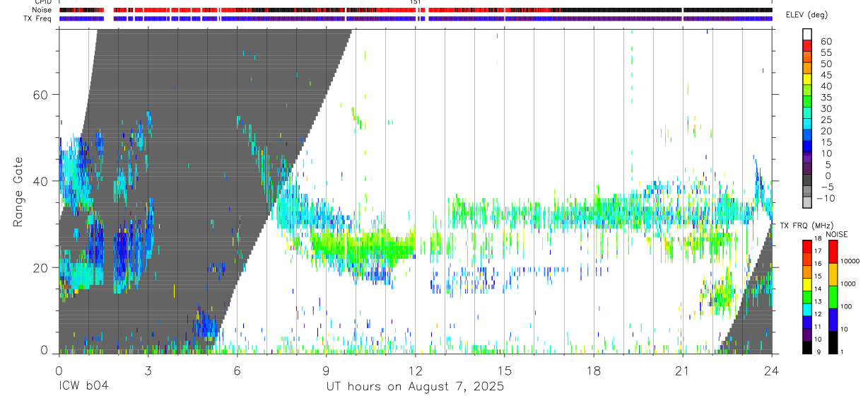Pick ELEV swatch between 50 and 45
868x401 pixels.
tap(807, 68)
